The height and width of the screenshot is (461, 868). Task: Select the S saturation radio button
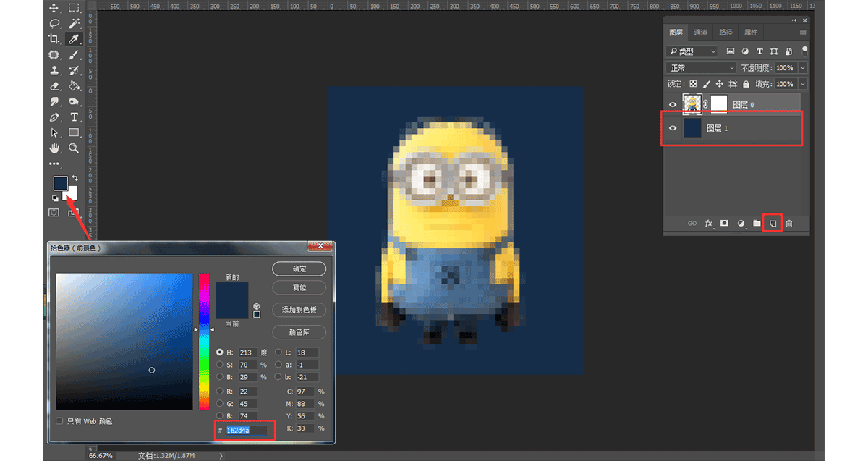[x=220, y=365]
